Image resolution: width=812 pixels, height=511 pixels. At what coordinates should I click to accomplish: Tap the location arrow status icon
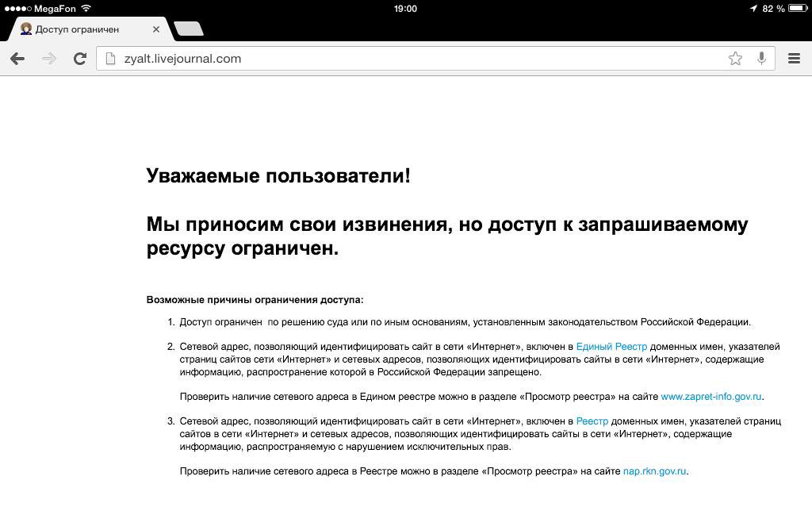coord(753,8)
